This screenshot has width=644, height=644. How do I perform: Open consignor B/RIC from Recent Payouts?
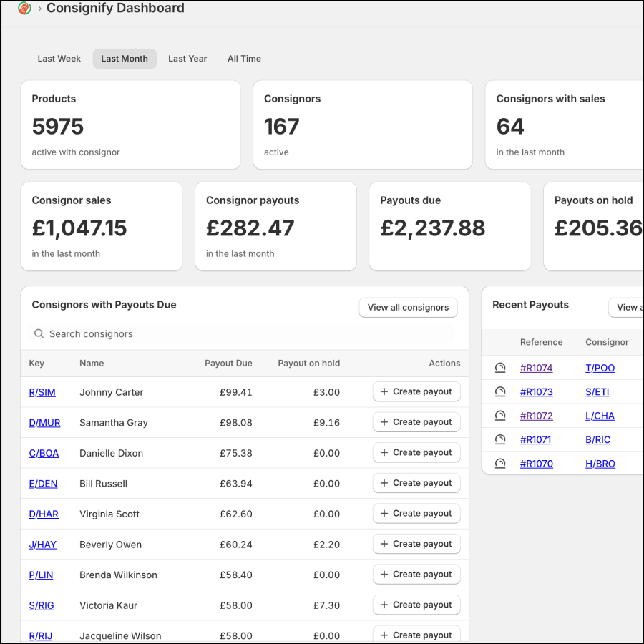pyautogui.click(x=597, y=439)
